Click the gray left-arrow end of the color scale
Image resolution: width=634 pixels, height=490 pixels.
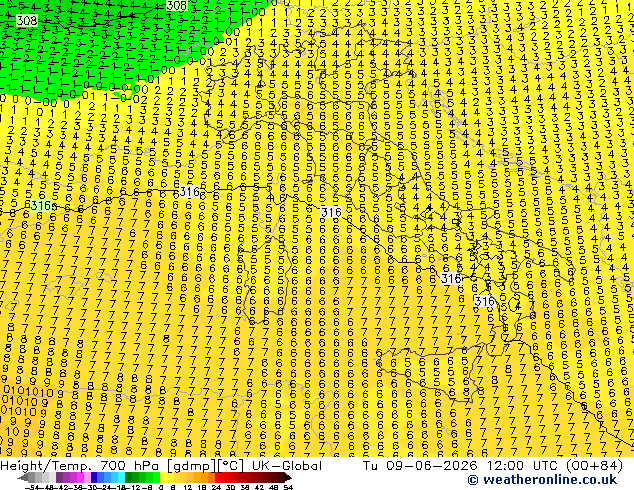pos(23,477)
